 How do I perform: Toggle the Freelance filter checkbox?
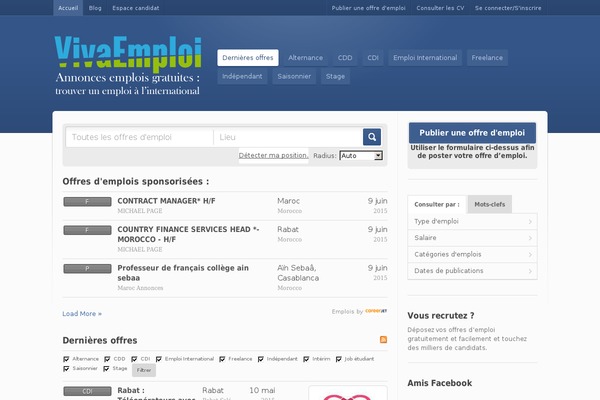(222, 359)
